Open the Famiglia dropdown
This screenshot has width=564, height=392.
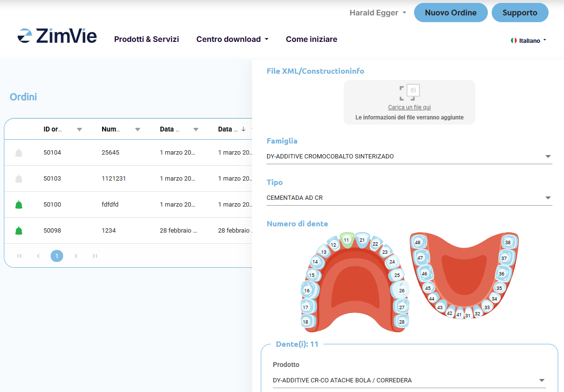[548, 157]
